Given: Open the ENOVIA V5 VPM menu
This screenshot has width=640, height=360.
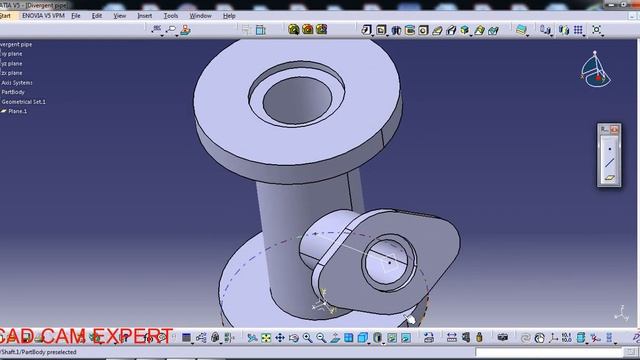Looking at the screenshot, I should tap(43, 16).
